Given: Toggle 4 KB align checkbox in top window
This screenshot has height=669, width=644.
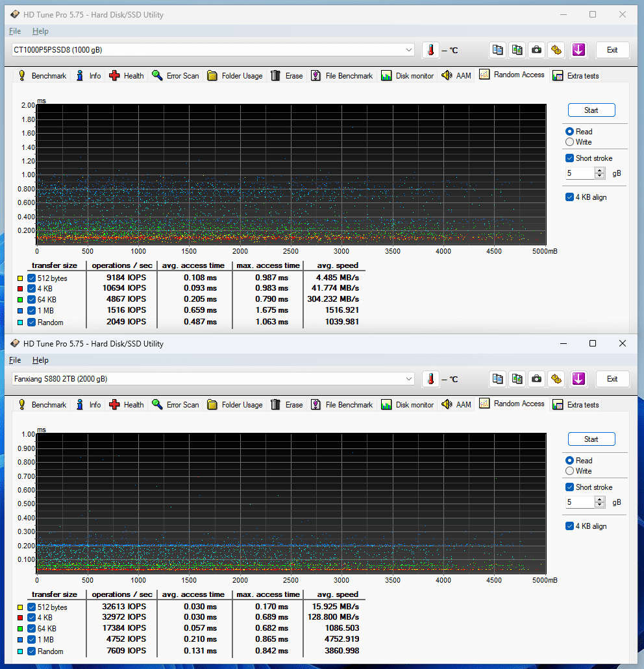Looking at the screenshot, I should tap(569, 197).
